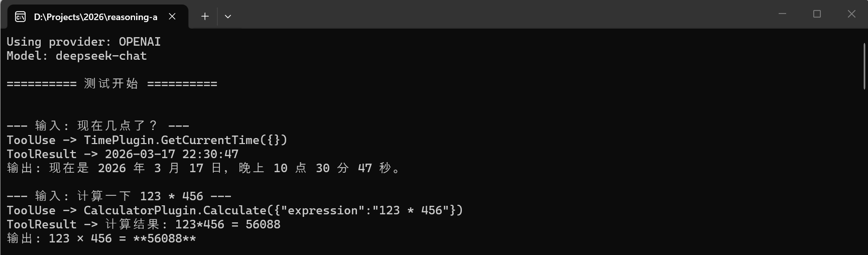
Task: Click the **56088** output line
Action: pyautogui.click(x=101, y=238)
